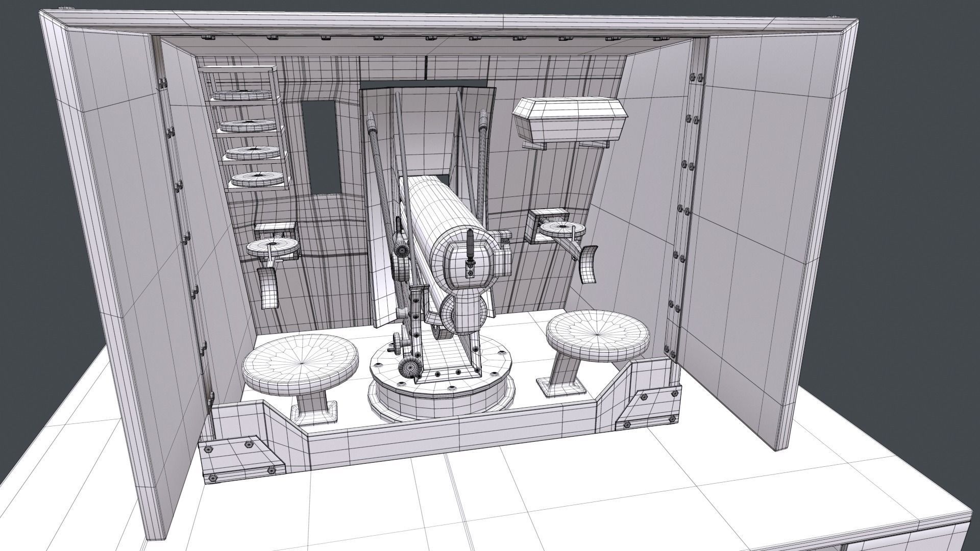The height and width of the screenshot is (551, 980).
Task: Select the dark rectangular window opening
Action: point(321,147)
